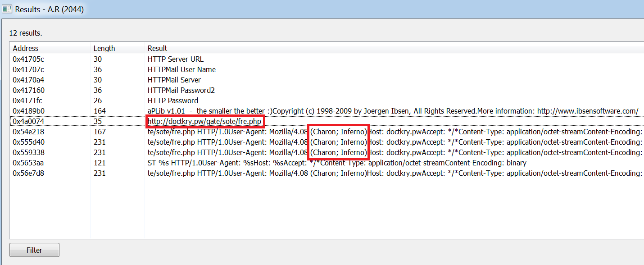Click the Results window title bar icon
The width and height of the screenshot is (644, 265).
tap(7, 9)
